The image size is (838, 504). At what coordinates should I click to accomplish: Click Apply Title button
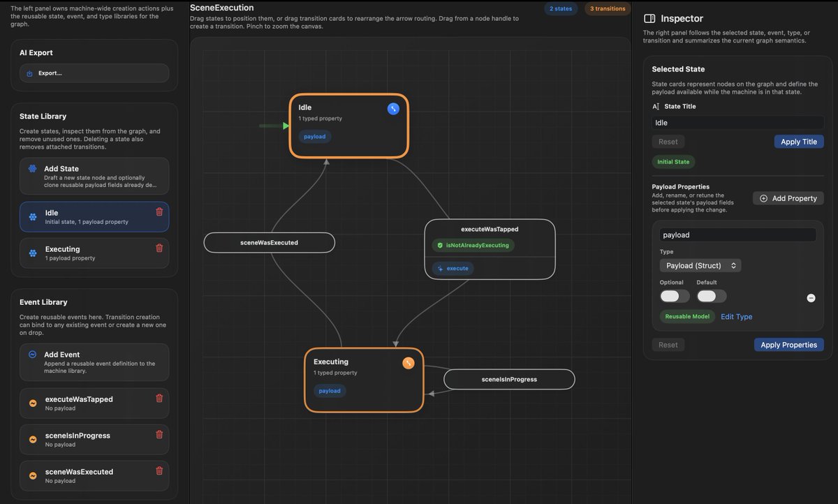(799, 142)
